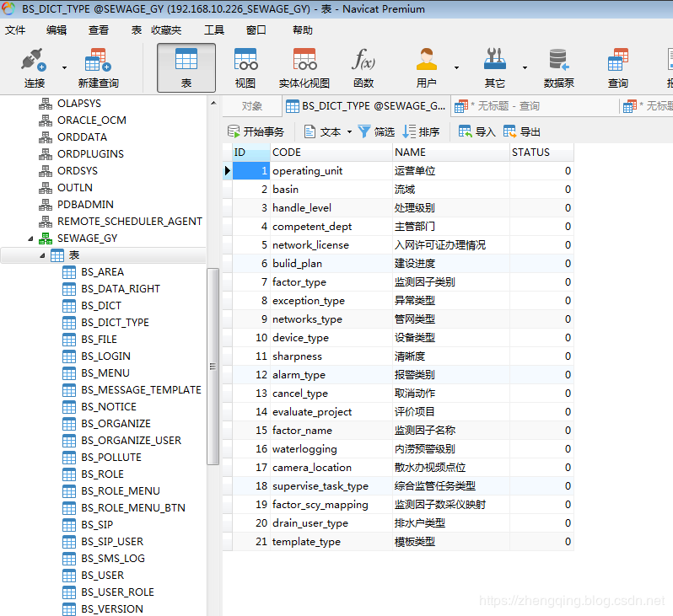The height and width of the screenshot is (616, 673).
Task: Select the BS_LOGIN table icon
Action: click(69, 356)
